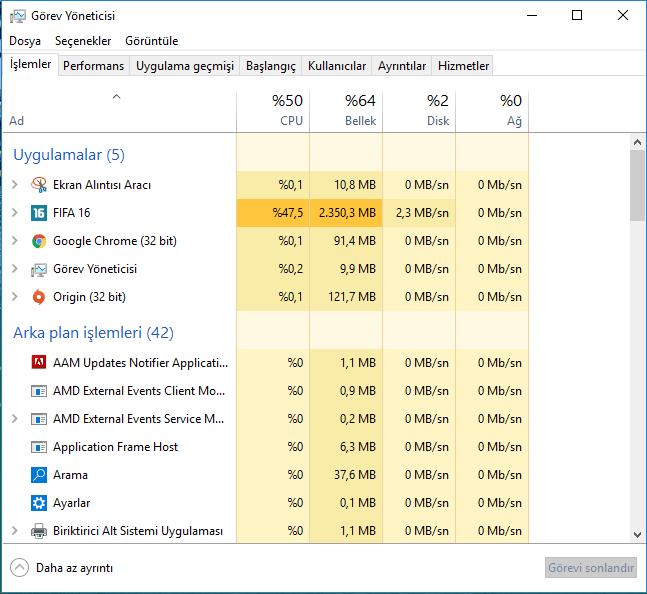Click the vertical scrollbar thumb
Screen dimensions: 647x594
[637, 186]
